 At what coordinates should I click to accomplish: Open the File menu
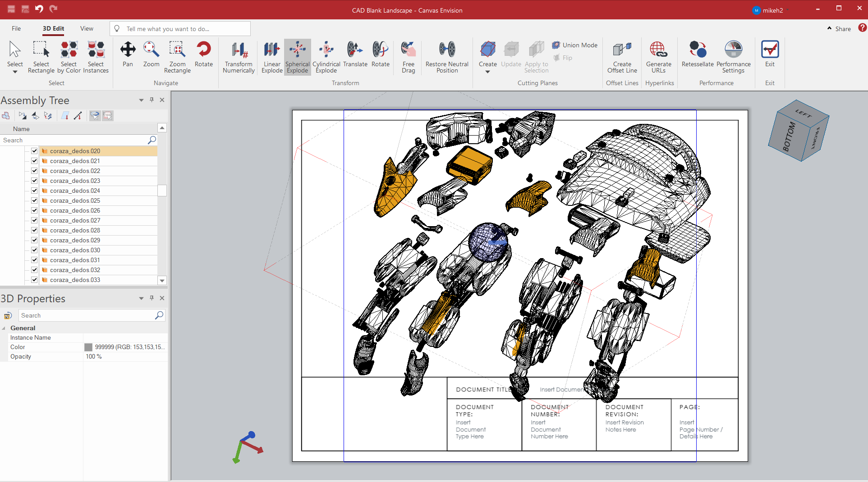pos(16,29)
